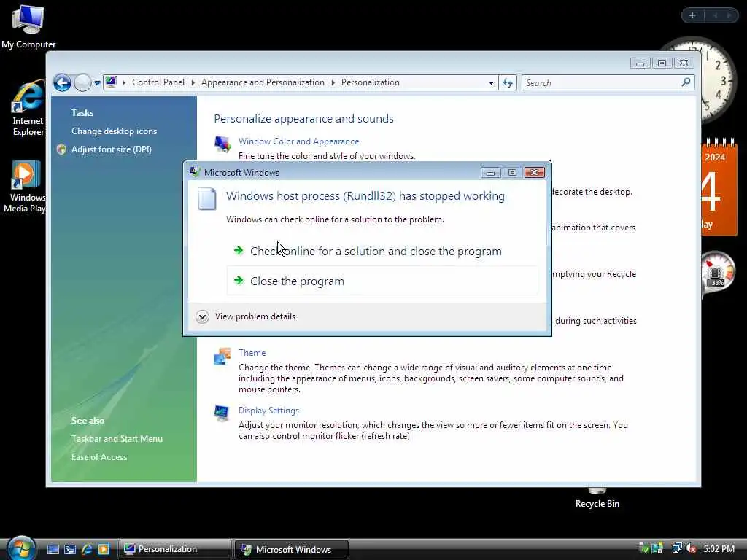Click the CPU meter gadget

719,273
